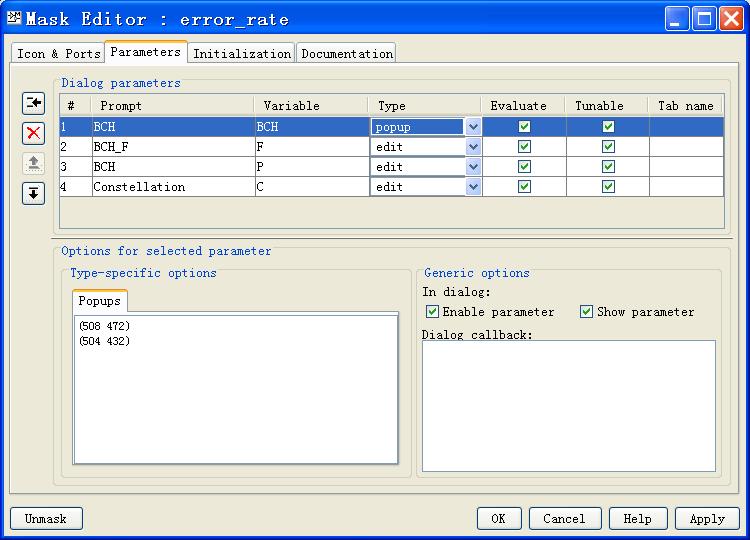Toggle Tunable checkbox for Constellation row
The width and height of the screenshot is (750, 540).
point(608,187)
